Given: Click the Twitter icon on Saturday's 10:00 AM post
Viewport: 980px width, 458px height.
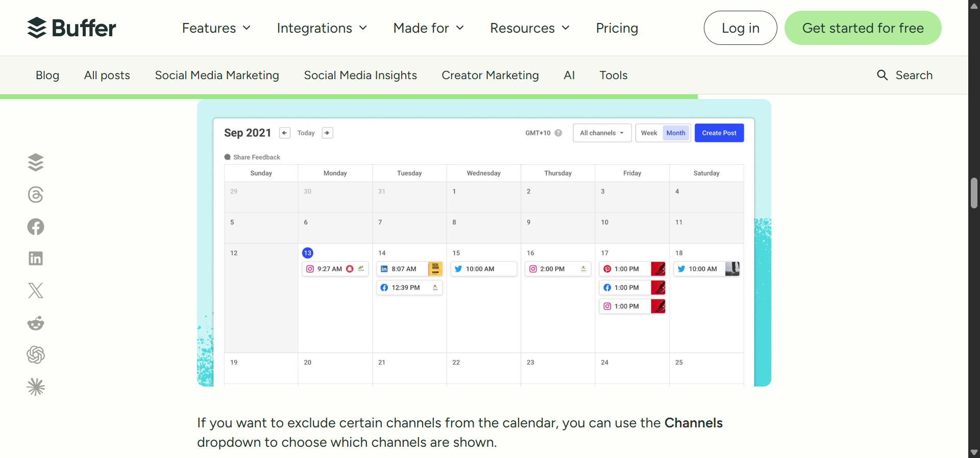Looking at the screenshot, I should (x=681, y=269).
